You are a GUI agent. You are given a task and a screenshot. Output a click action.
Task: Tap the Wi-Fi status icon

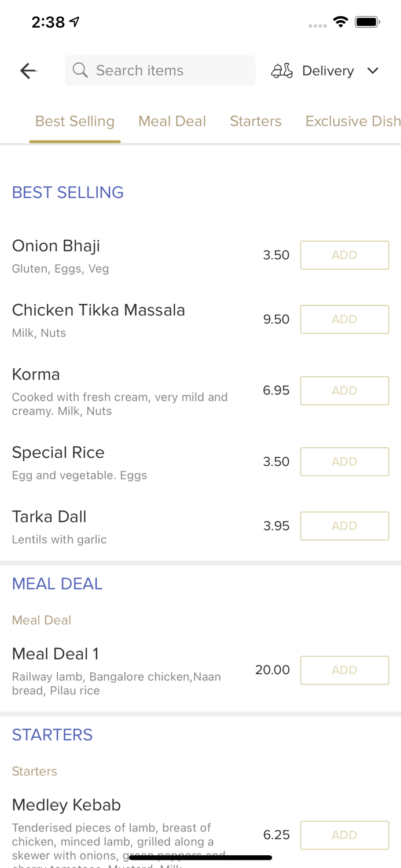point(340,22)
